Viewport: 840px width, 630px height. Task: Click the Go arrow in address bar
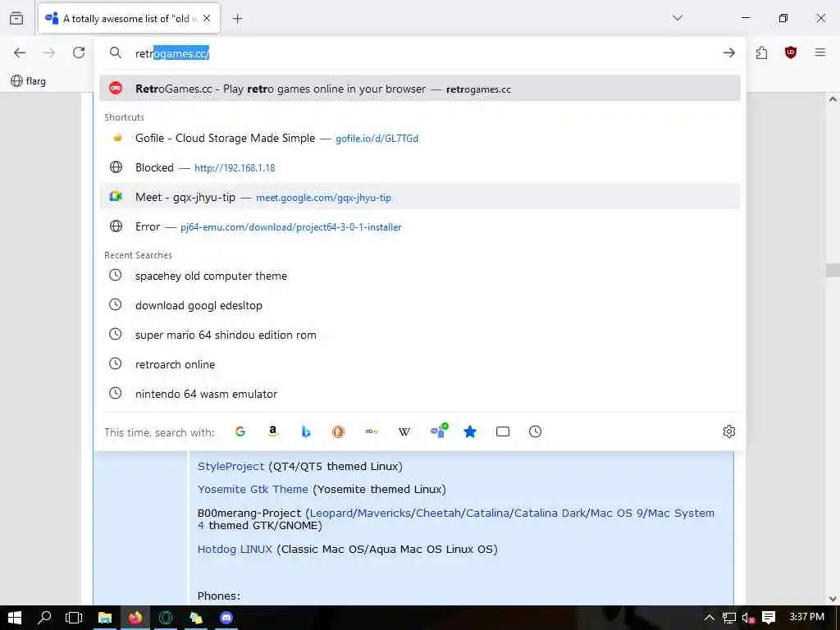coord(728,52)
